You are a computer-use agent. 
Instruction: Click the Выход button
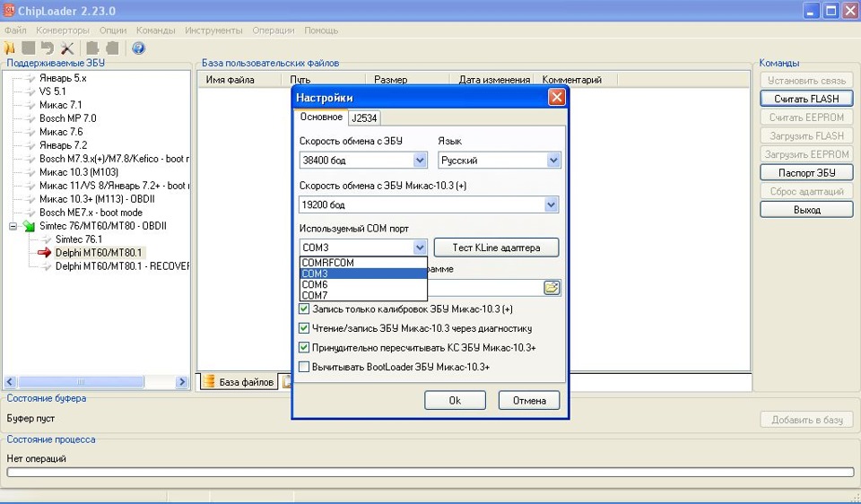click(806, 210)
